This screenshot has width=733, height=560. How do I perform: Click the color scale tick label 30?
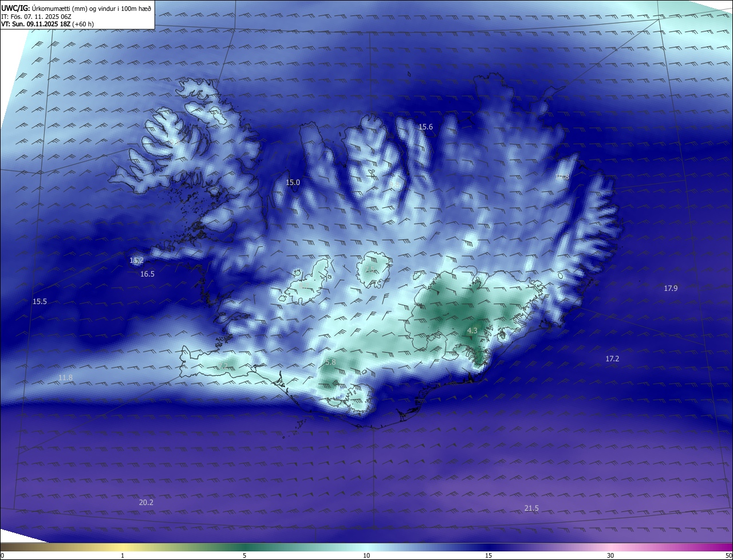pos(610,555)
